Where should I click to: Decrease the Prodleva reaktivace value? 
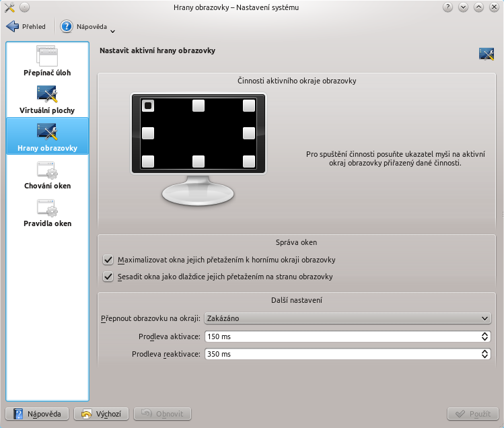pyautogui.click(x=484, y=357)
